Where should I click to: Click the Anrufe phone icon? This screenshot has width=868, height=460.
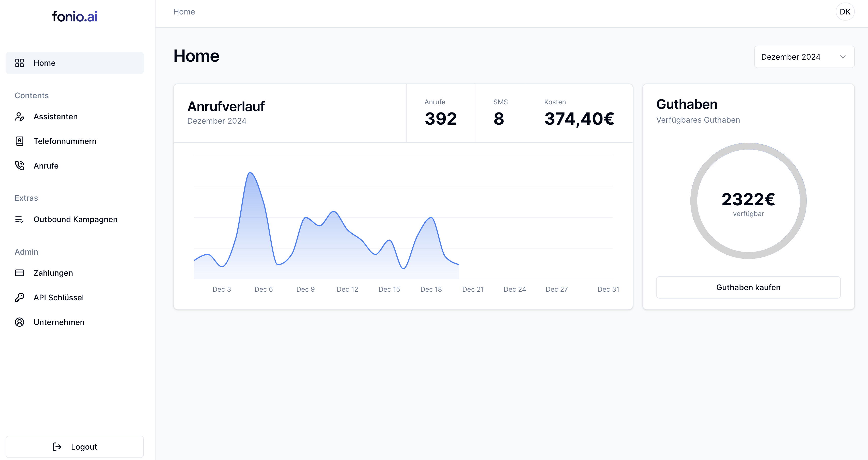pyautogui.click(x=20, y=165)
